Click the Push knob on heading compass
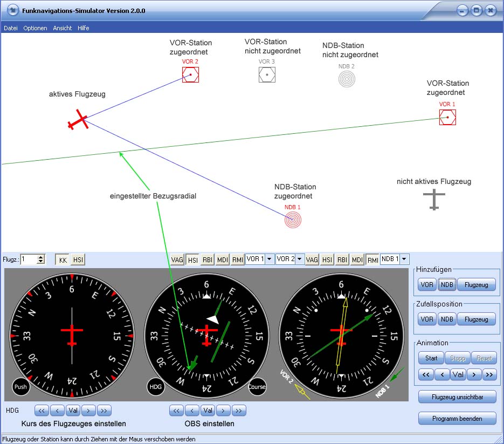The width and height of the screenshot is (504, 444). coord(20,387)
